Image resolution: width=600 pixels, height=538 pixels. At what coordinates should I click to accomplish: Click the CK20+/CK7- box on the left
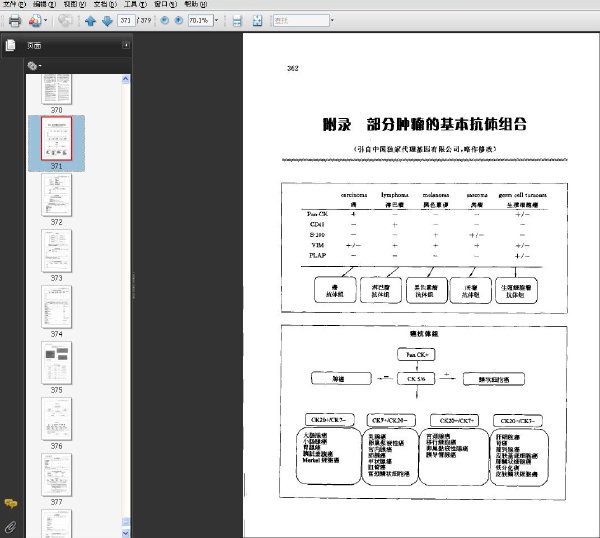point(329,420)
